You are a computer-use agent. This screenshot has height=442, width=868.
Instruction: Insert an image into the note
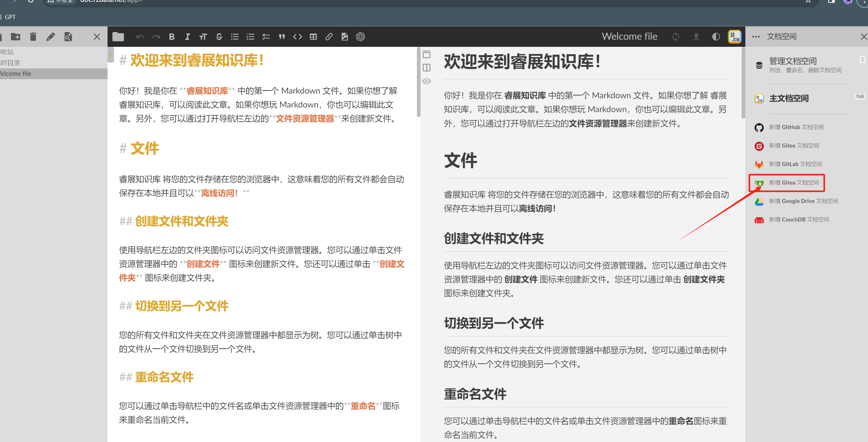click(345, 37)
